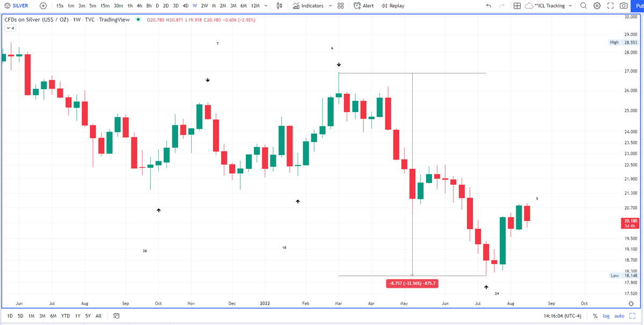Select the 3m timeframe

pos(82,5)
